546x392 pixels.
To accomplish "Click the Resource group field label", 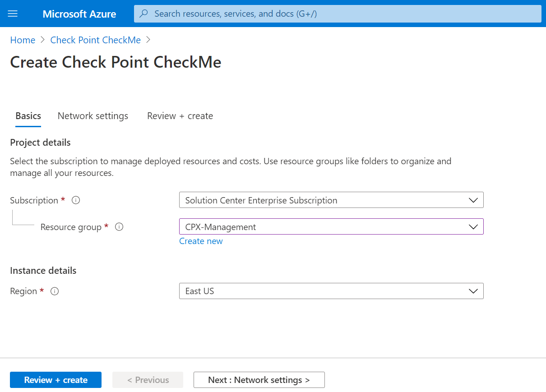I will click(71, 227).
